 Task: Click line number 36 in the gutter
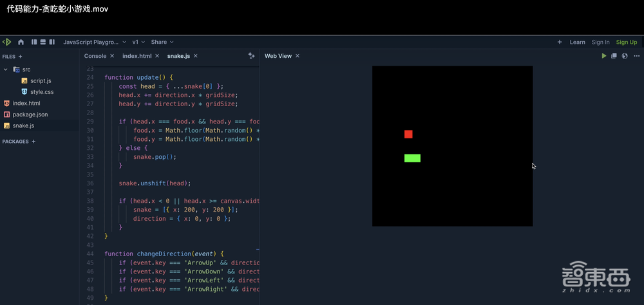[90, 183]
